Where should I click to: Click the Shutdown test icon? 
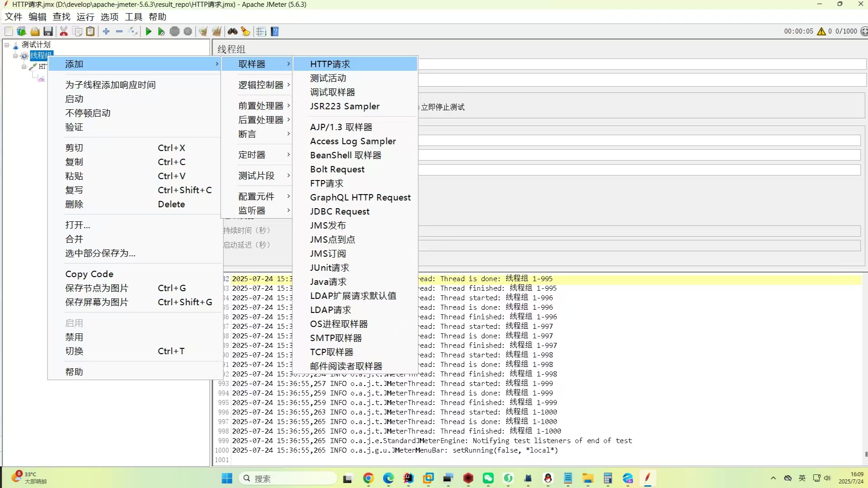coord(188,31)
